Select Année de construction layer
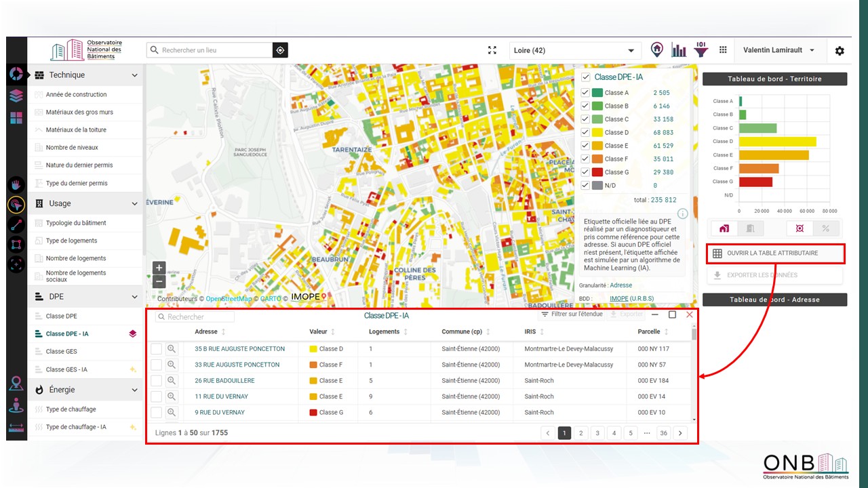 76,95
